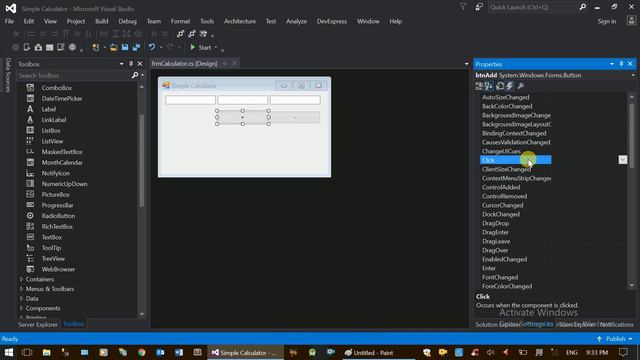Open the Properties window position dropdown
The width and height of the screenshot is (640, 360).
coord(612,64)
